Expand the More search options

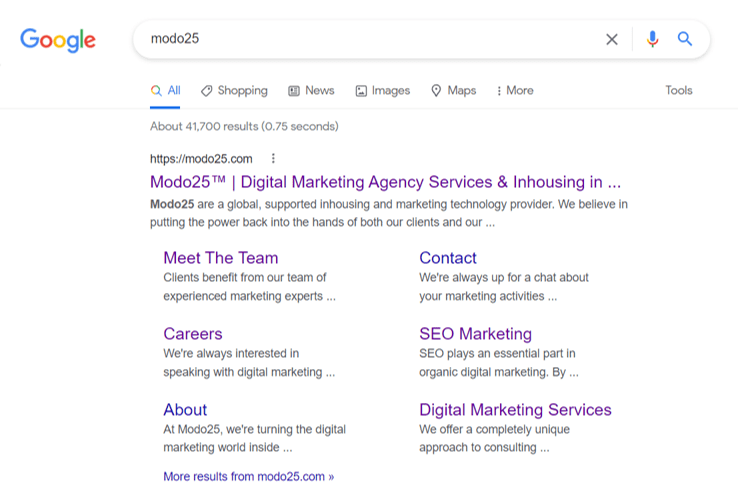point(515,90)
